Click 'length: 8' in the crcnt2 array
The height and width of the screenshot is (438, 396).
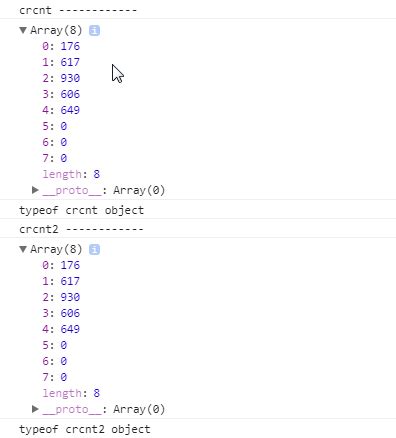tap(71, 393)
